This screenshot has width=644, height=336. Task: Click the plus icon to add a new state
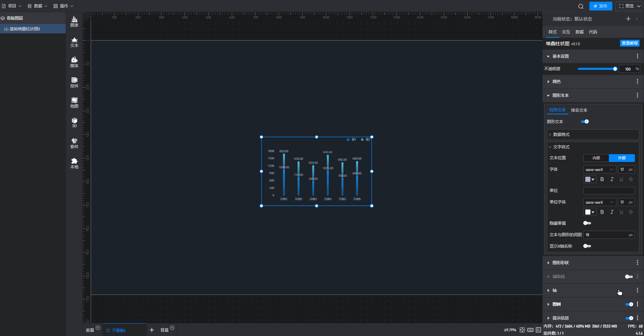(x=628, y=19)
